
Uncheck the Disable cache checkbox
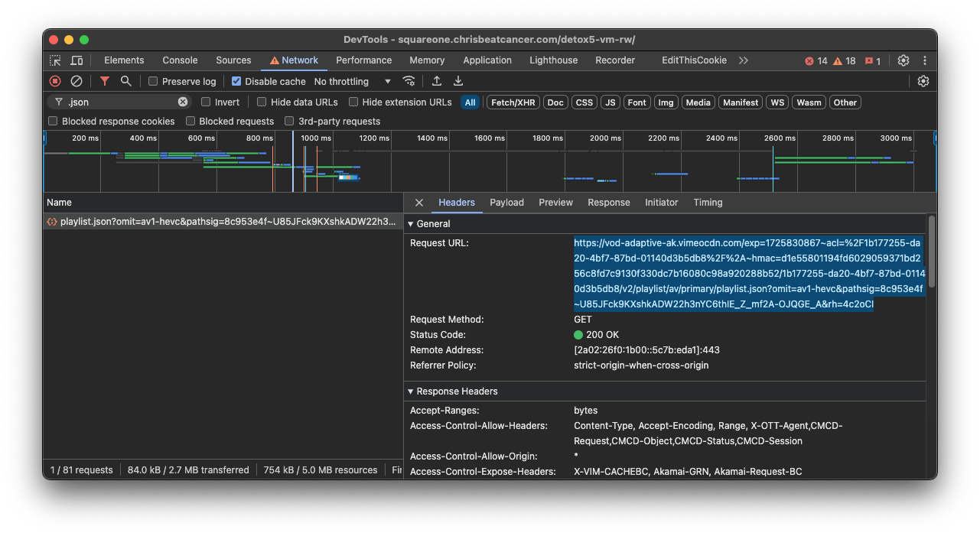(236, 81)
